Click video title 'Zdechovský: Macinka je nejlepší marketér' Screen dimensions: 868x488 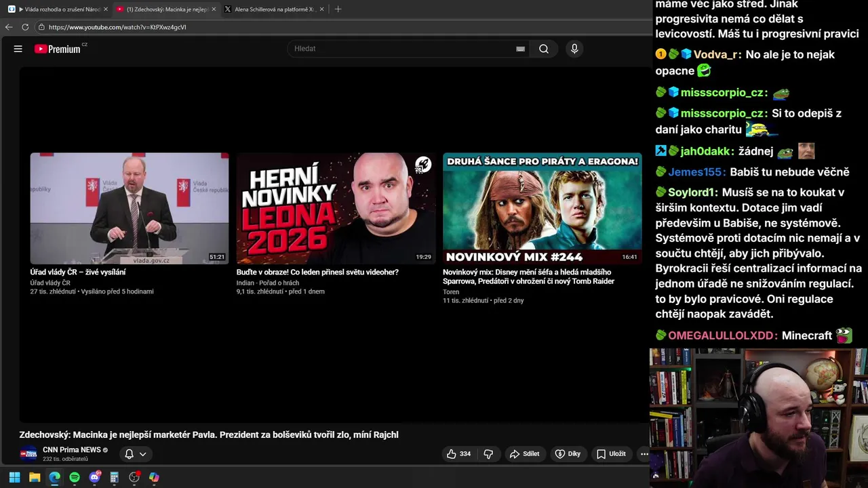209,435
